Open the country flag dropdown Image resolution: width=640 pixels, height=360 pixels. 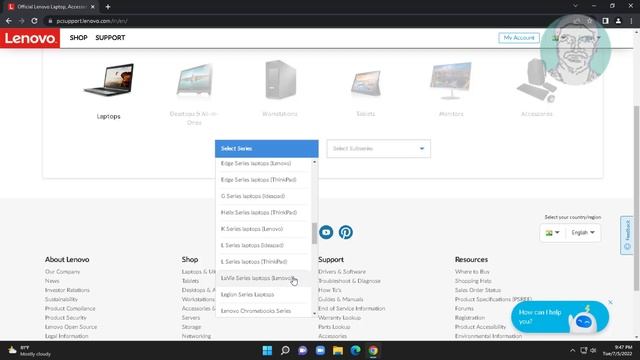tap(552, 233)
